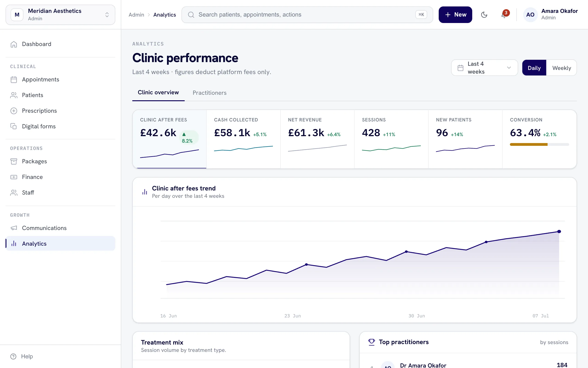The height and width of the screenshot is (368, 588).
Task: Click the Command-K shortcut badge
Action: [421, 14]
